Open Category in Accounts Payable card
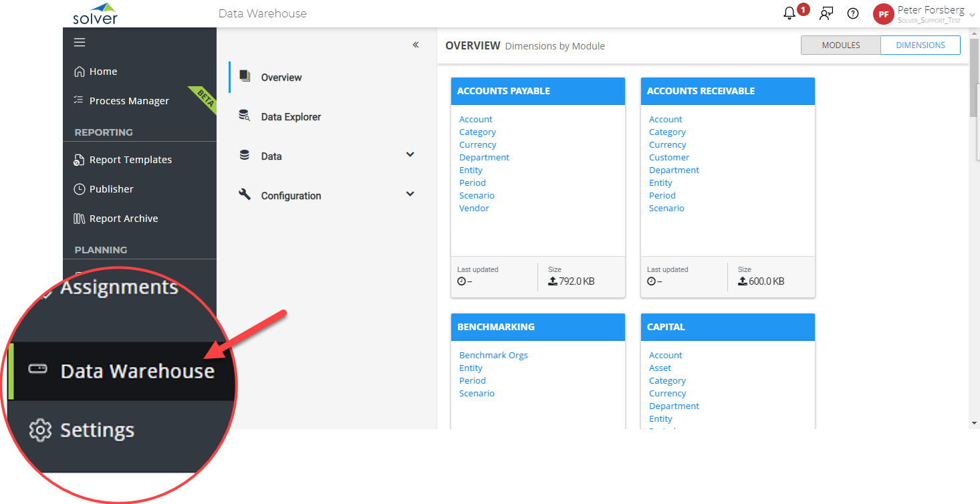The width and height of the screenshot is (980, 504). [477, 132]
